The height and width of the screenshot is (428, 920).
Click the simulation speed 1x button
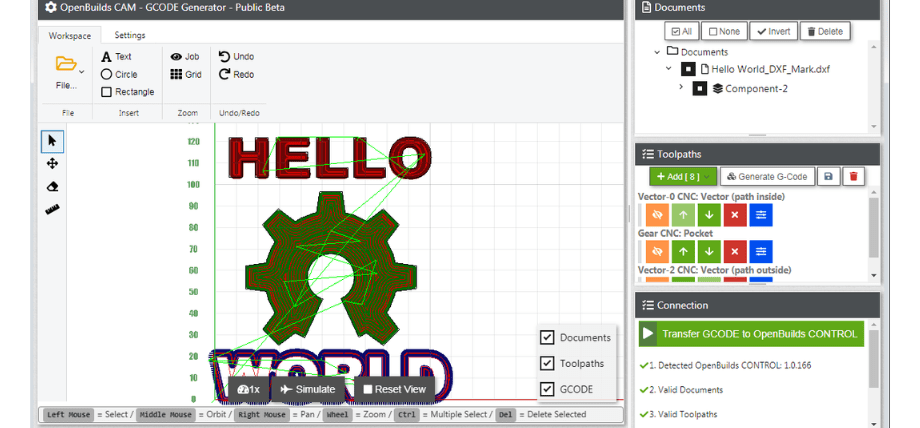248,389
